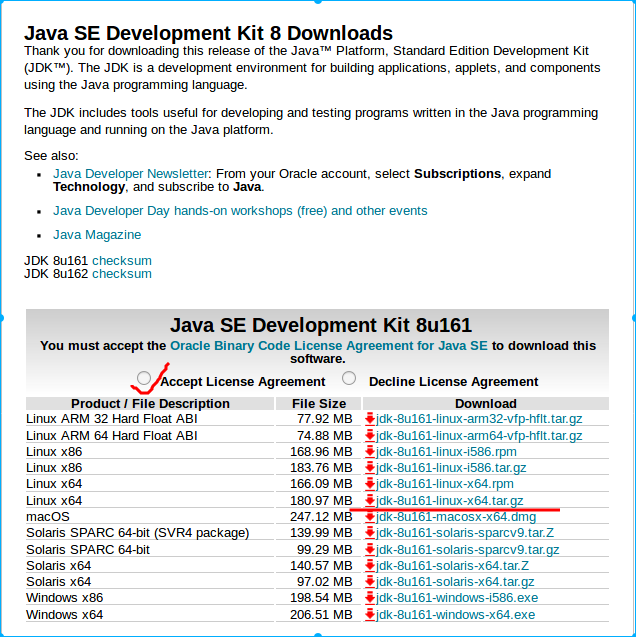Click download arrow icon for linux-x64.tar.gz
This screenshot has height=637, width=636.
pyautogui.click(x=370, y=500)
